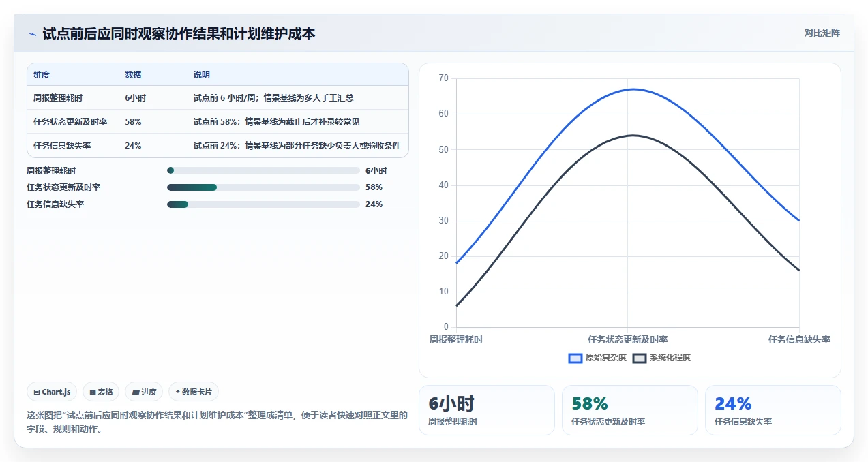Toggle 系统化程度 legend series
The height and width of the screenshot is (462, 868).
[x=661, y=358]
